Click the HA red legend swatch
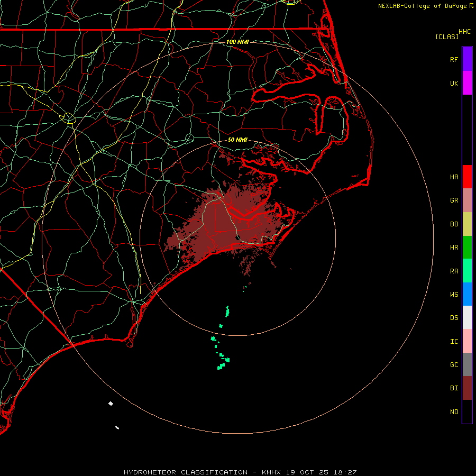The width and height of the screenshot is (476, 476). (x=467, y=177)
